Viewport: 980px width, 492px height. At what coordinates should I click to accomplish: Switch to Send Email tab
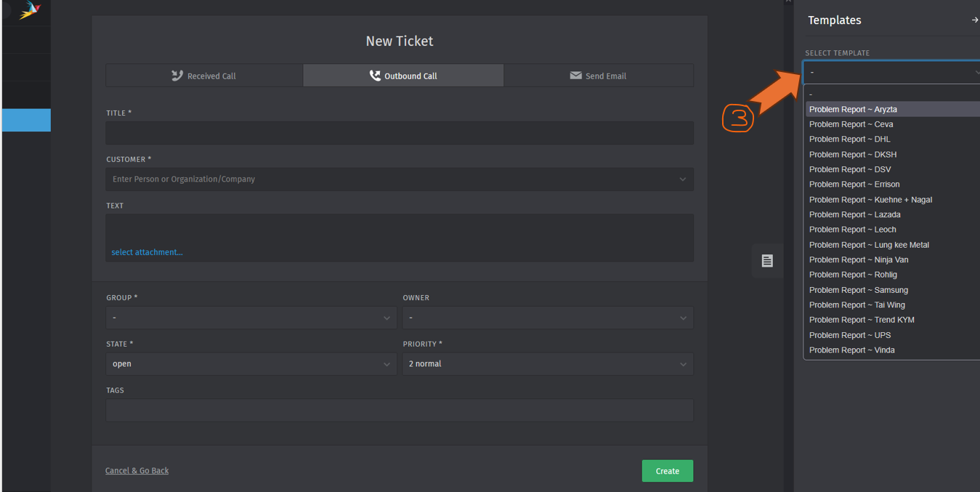click(x=598, y=76)
